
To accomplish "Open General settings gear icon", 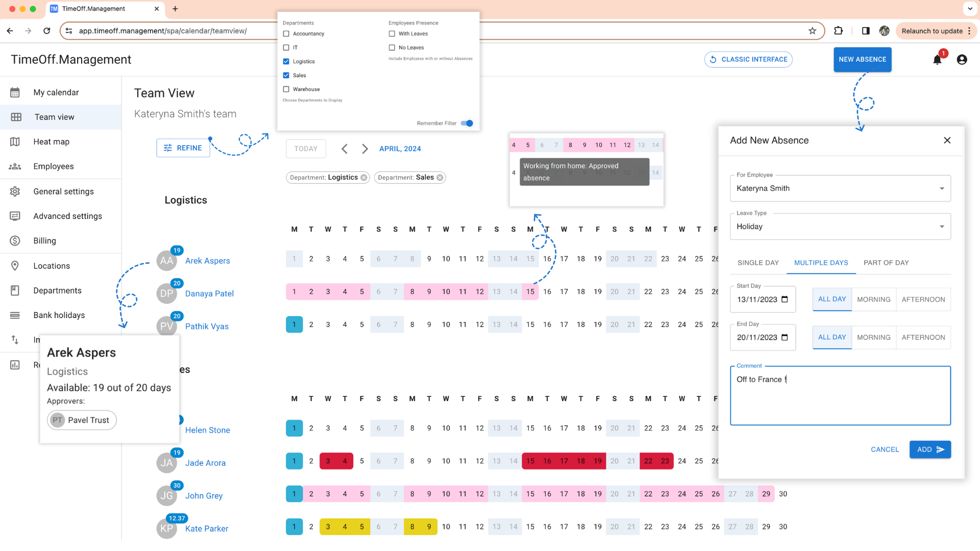I will point(15,191).
